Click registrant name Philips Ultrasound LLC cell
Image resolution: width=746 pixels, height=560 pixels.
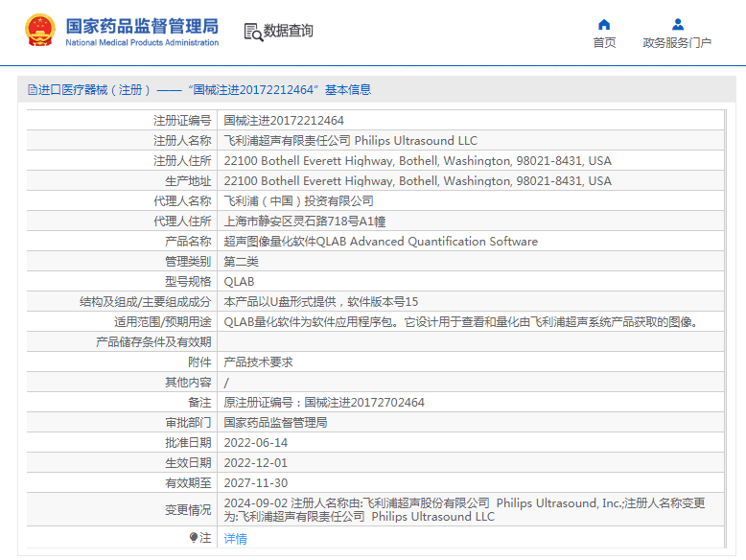(x=351, y=141)
